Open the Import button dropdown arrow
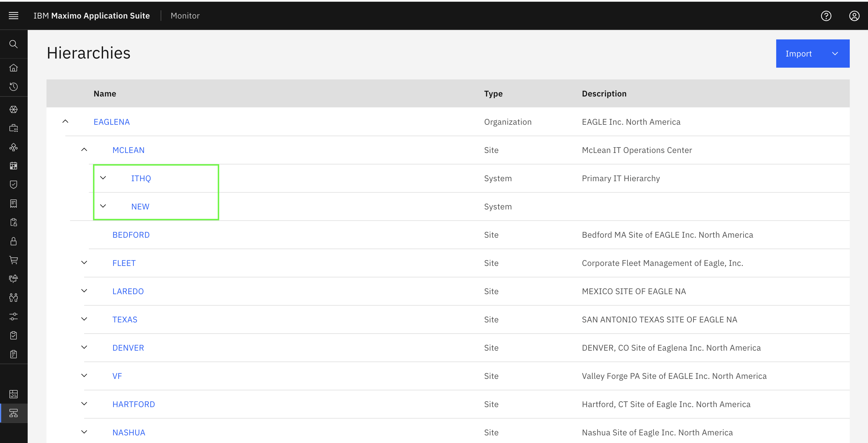 pyautogui.click(x=835, y=54)
